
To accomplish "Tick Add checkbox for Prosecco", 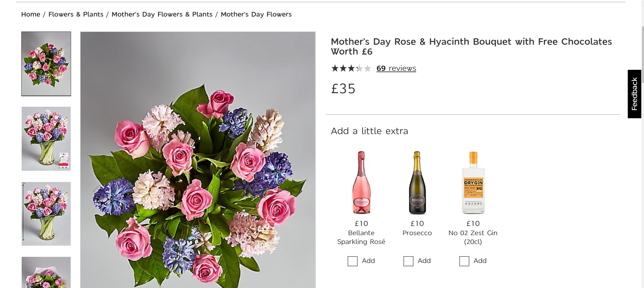I will (408, 261).
